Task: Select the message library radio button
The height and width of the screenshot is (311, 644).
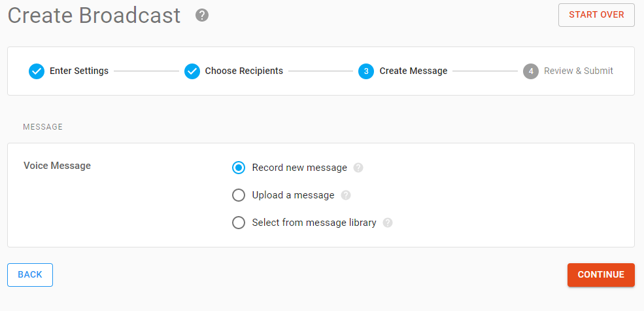Action: click(239, 223)
